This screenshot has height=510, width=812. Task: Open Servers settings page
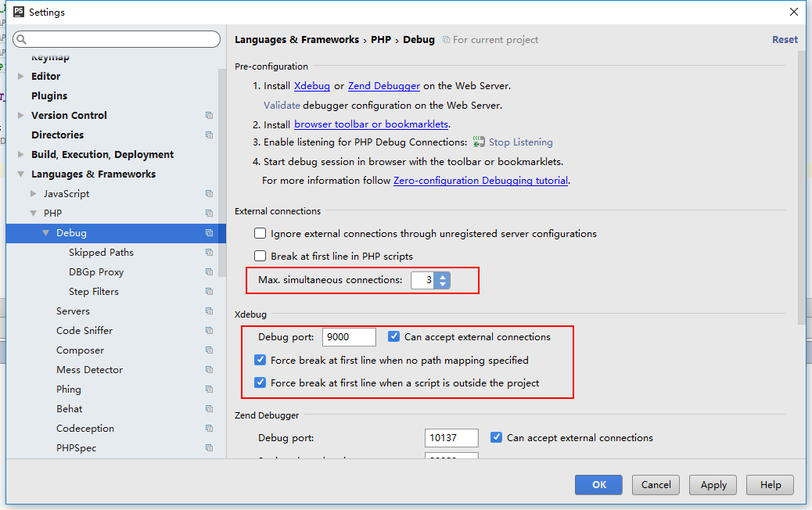[x=73, y=311]
